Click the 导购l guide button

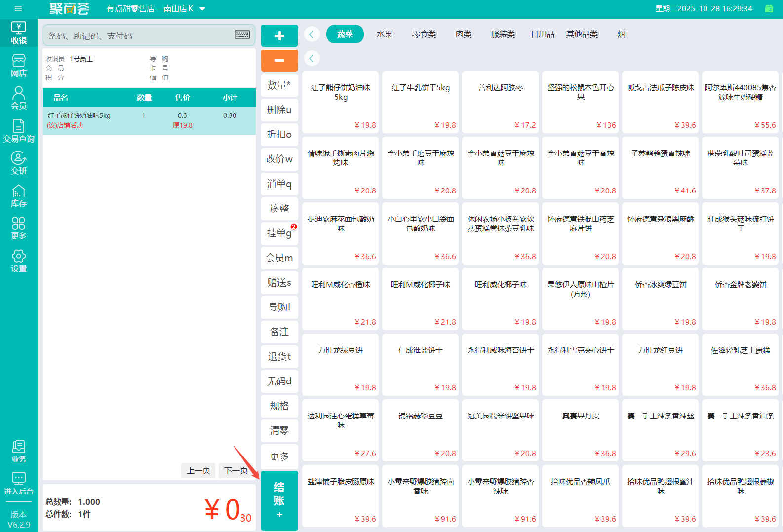click(x=279, y=307)
